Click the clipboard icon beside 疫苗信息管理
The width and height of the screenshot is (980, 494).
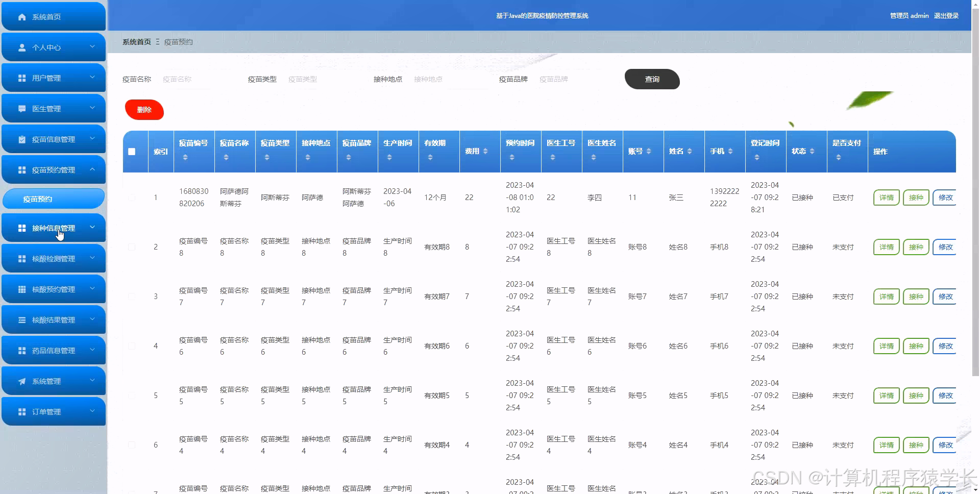point(22,139)
